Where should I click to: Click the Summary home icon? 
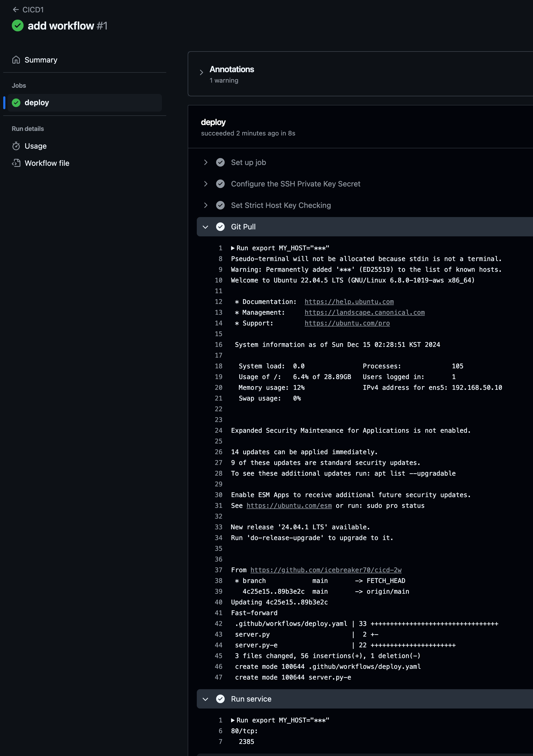[x=16, y=60]
